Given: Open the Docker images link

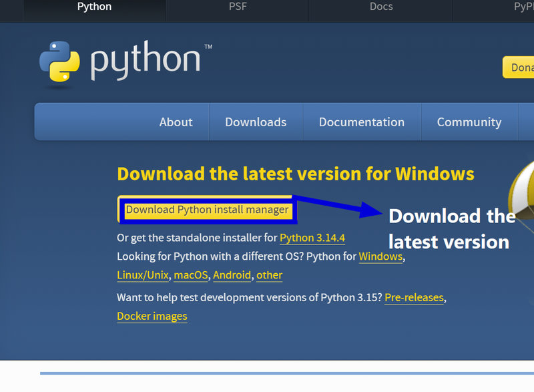Looking at the screenshot, I should coord(152,317).
